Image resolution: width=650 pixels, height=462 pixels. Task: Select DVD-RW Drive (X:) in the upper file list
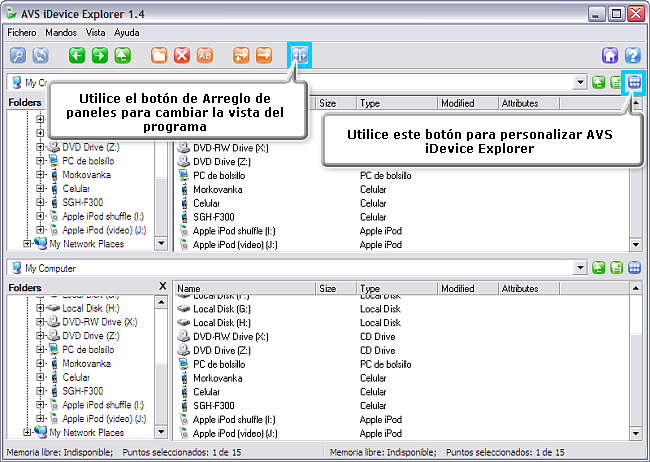click(230, 148)
